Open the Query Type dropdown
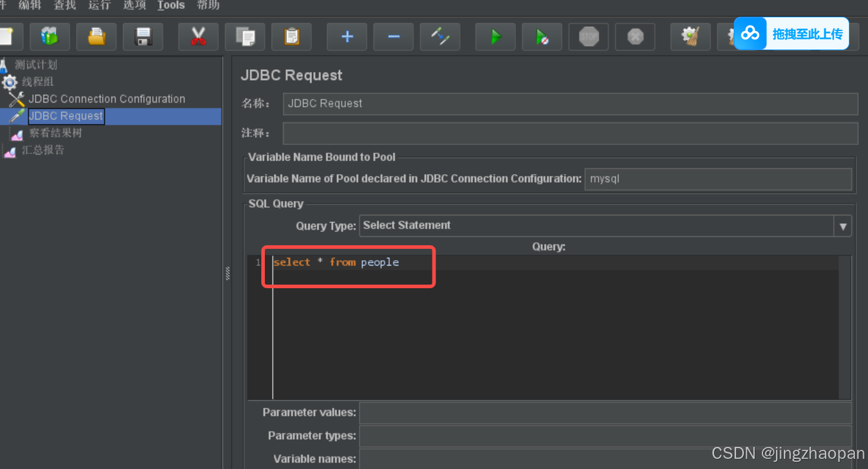The height and width of the screenshot is (469, 868). click(x=843, y=226)
